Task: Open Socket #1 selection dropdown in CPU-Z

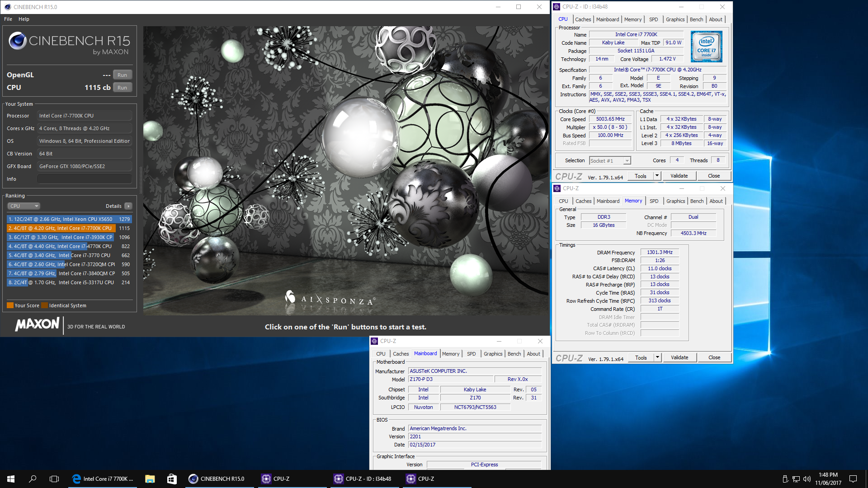Action: (610, 161)
